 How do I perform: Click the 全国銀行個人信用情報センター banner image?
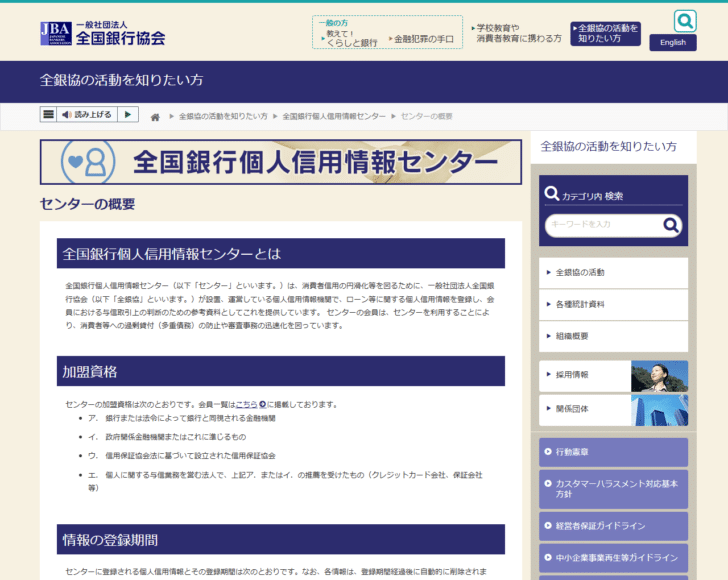pyautogui.click(x=281, y=162)
